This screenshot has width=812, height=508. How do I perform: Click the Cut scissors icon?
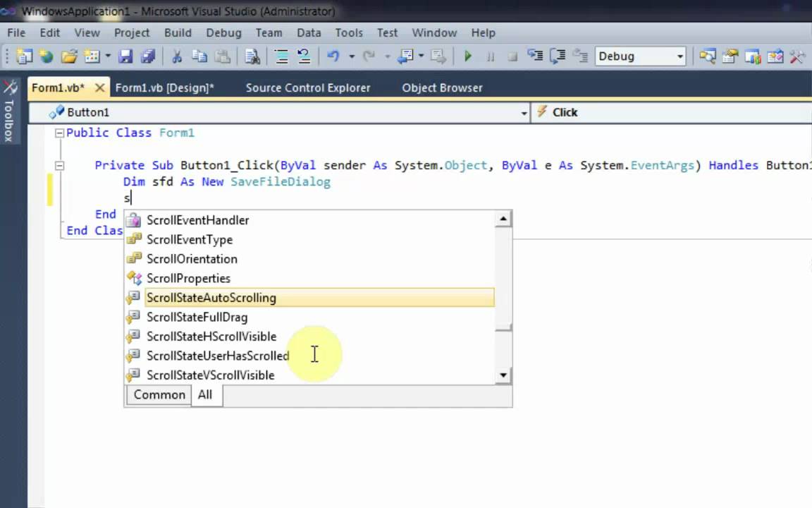(177, 56)
